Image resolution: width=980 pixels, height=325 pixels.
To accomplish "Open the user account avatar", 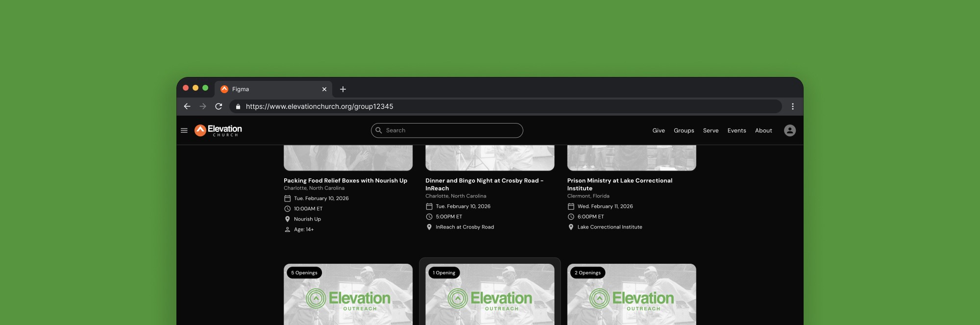I will 790,130.
